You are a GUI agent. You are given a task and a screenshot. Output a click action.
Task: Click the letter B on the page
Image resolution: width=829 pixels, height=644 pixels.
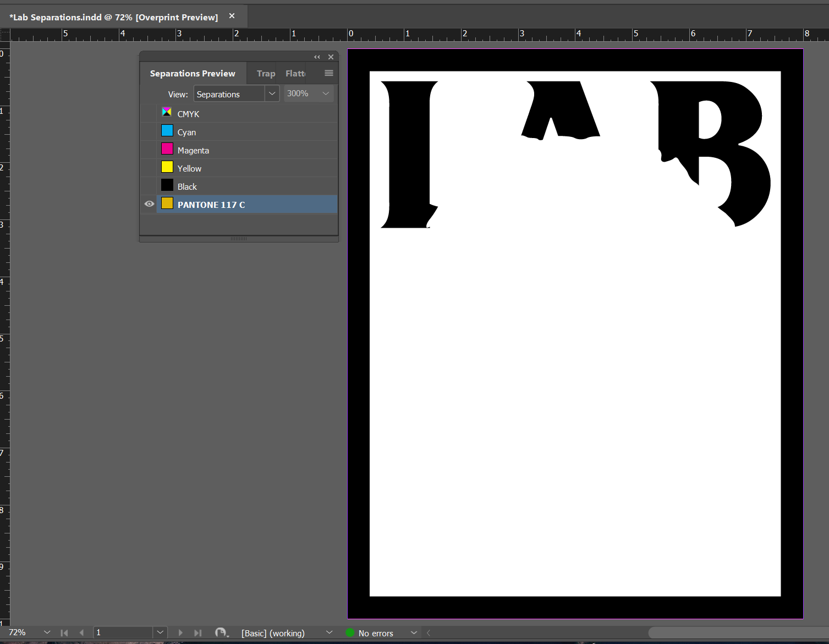point(711,153)
